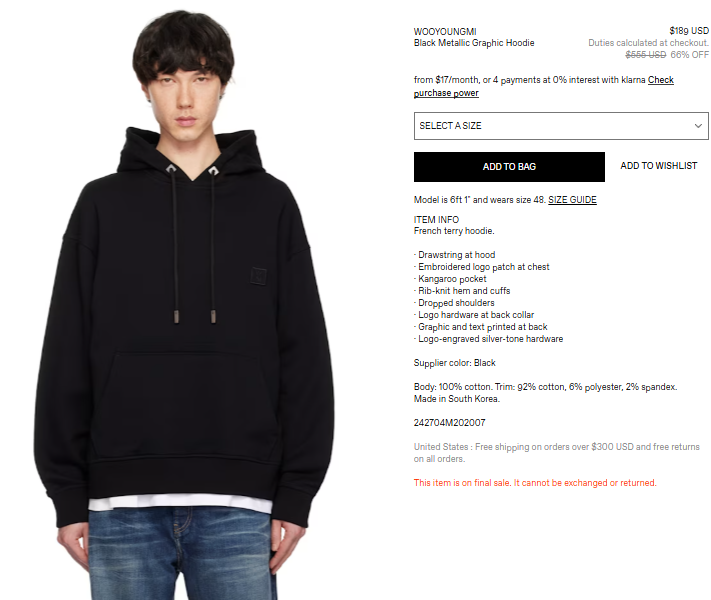711x600 pixels.
Task: Click the Supplier color: Black line
Action: pyautogui.click(x=454, y=363)
